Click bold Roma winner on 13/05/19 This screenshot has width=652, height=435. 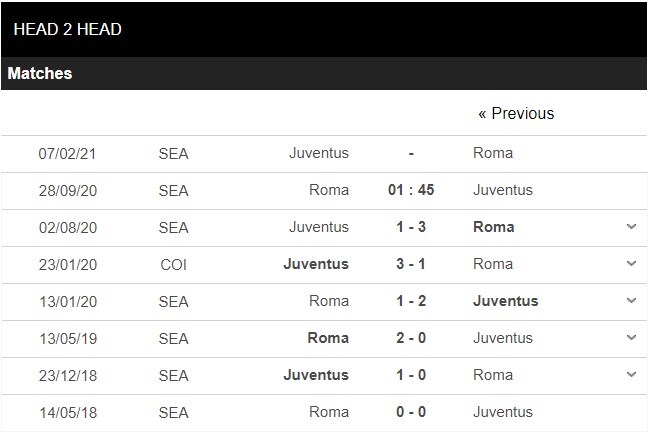coord(328,338)
